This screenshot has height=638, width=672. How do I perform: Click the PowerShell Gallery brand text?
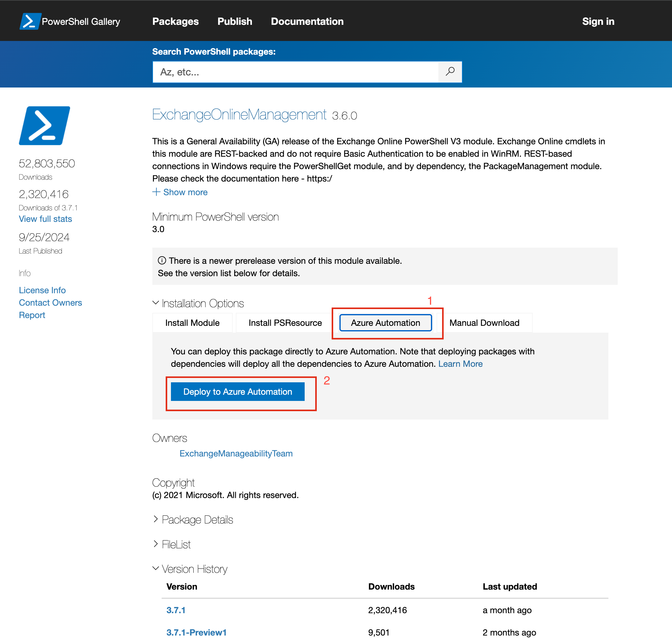point(81,21)
